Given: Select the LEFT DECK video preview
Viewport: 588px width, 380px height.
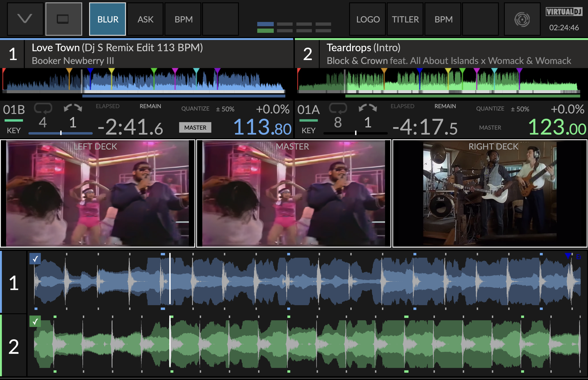Looking at the screenshot, I should tap(98, 193).
